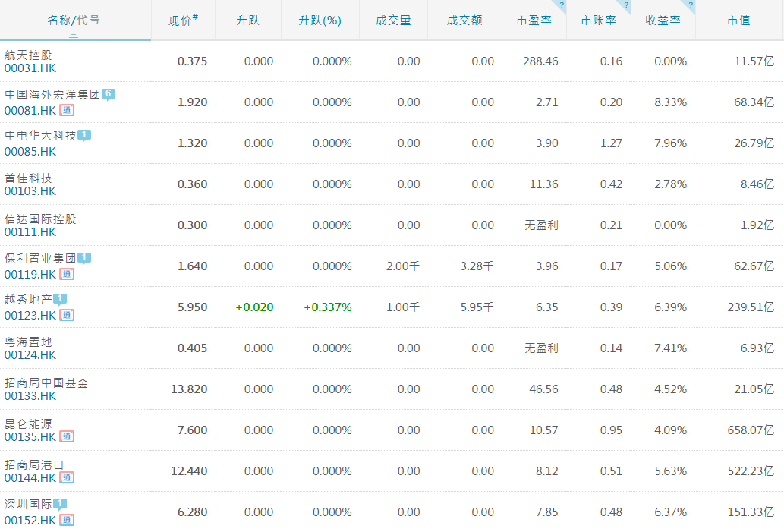
Task: Open stock code link 00081.HK
Action: coord(30,111)
